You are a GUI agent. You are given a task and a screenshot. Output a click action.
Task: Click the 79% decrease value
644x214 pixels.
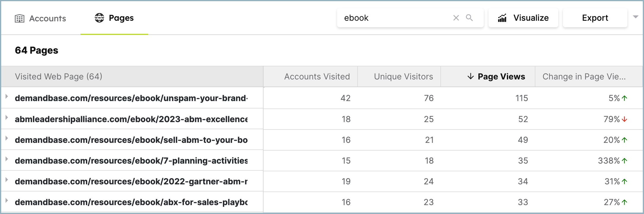(x=612, y=119)
